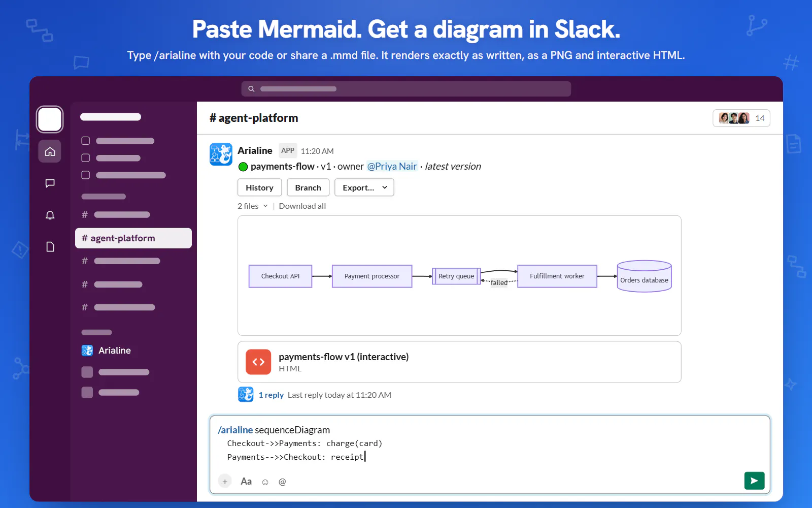Viewport: 812px width, 508px height.
Task: Open the emoji picker in composer
Action: (265, 482)
